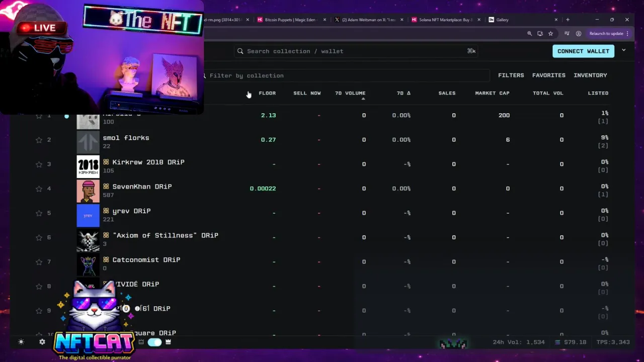Image resolution: width=644 pixels, height=362 pixels.
Task: Sort by Sales column header
Action: click(447, 93)
